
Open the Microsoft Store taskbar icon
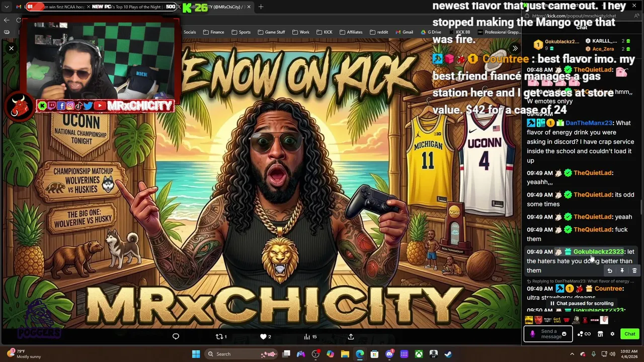pos(374,354)
